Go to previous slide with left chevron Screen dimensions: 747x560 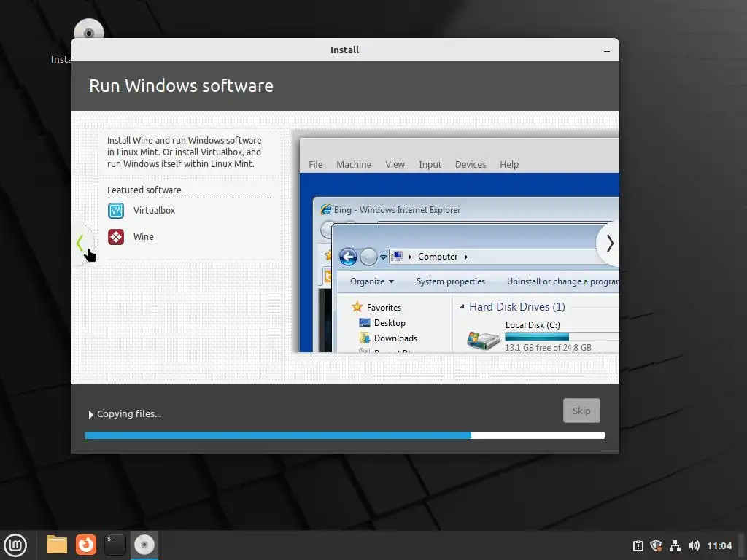(81, 244)
